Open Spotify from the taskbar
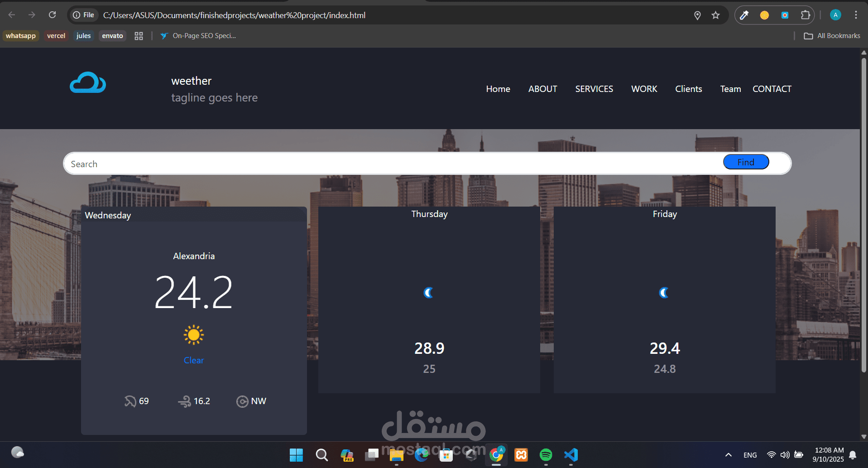868x468 pixels. click(x=546, y=455)
